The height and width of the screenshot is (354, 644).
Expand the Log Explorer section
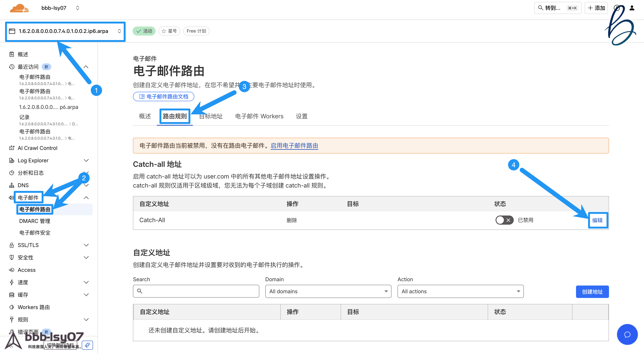click(x=86, y=160)
